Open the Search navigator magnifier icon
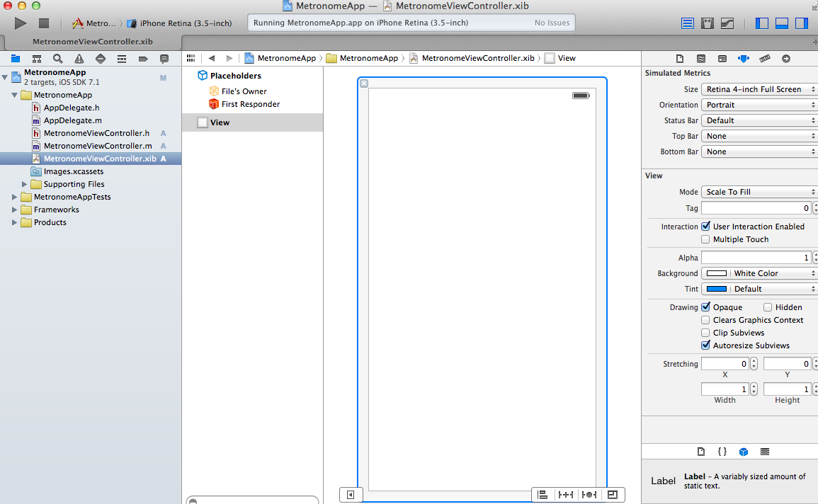 pyautogui.click(x=57, y=59)
